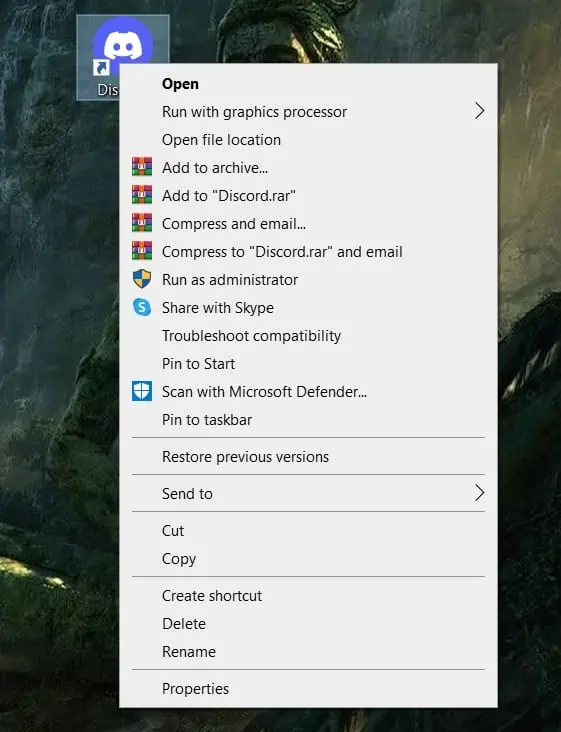Viewport: 561px width, 732px height.
Task: Choose Open from the context menu
Action: coord(308,84)
